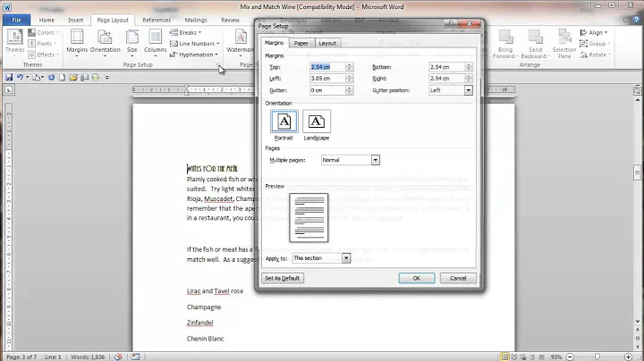Click Send Backward in Arrange group
This screenshot has width=644, height=361.
tap(534, 44)
